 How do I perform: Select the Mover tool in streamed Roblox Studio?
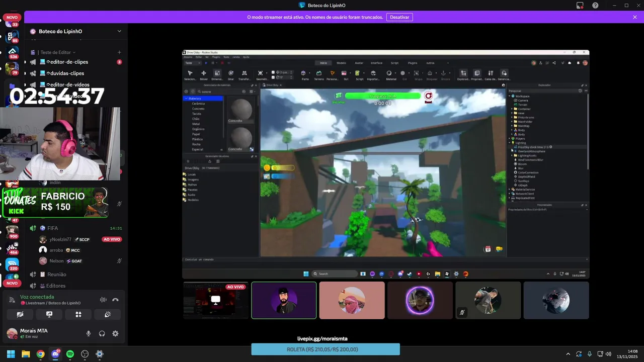pyautogui.click(x=204, y=75)
